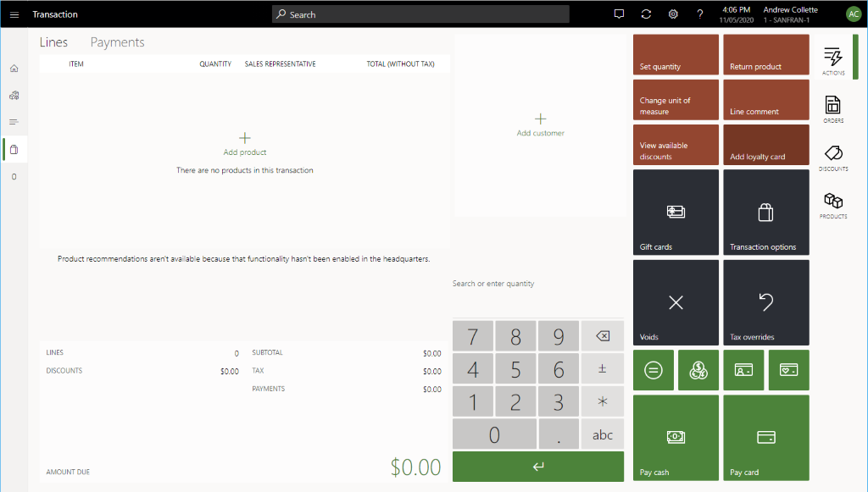Select the Actions panel tab
This screenshot has height=492, width=868.
click(x=833, y=61)
